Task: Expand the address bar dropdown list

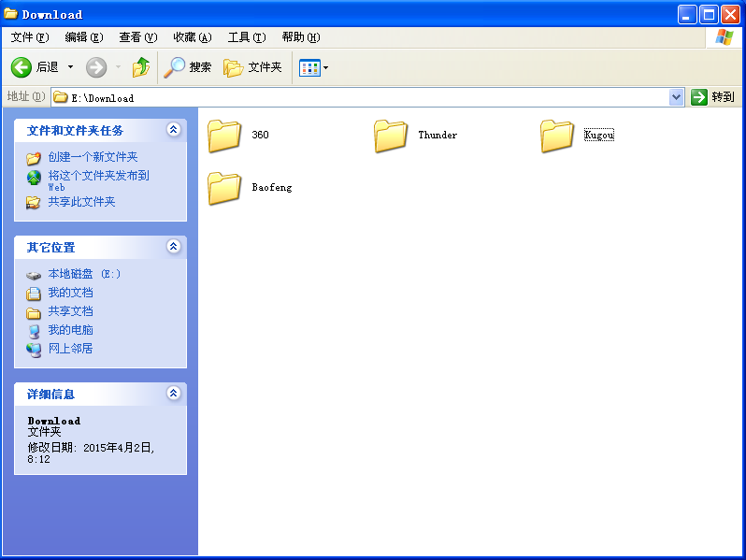Action: (677, 97)
